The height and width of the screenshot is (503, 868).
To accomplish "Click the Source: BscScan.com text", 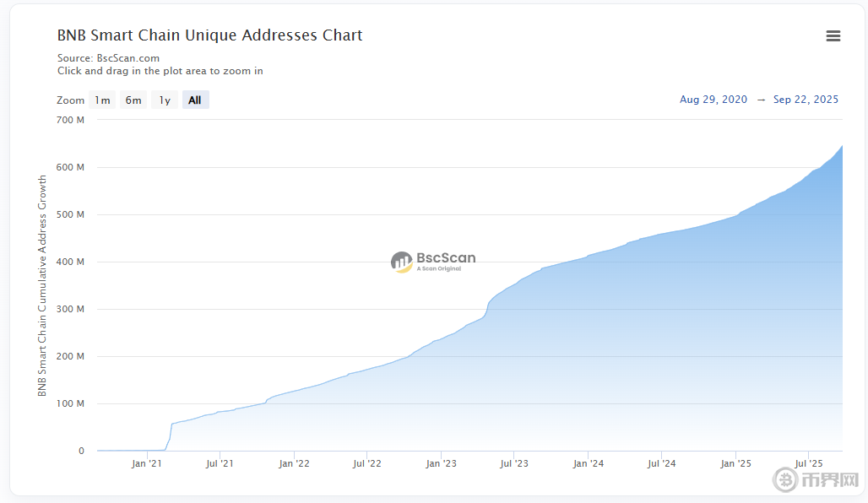I will click(x=108, y=58).
